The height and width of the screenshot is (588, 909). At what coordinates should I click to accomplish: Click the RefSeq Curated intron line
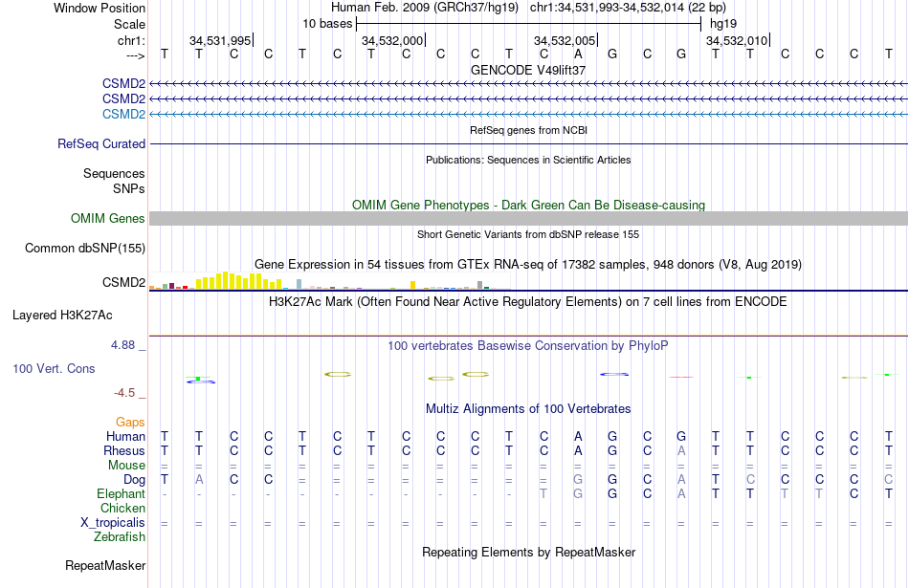528,143
